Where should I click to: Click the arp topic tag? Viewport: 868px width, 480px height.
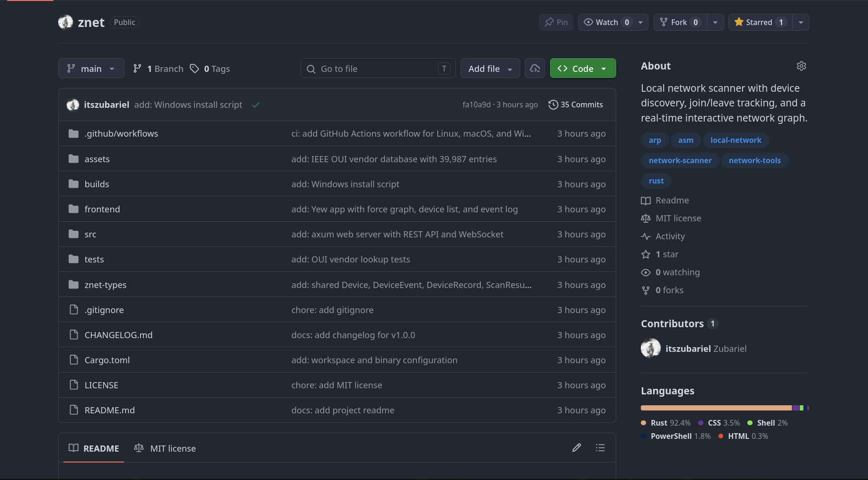pyautogui.click(x=655, y=140)
